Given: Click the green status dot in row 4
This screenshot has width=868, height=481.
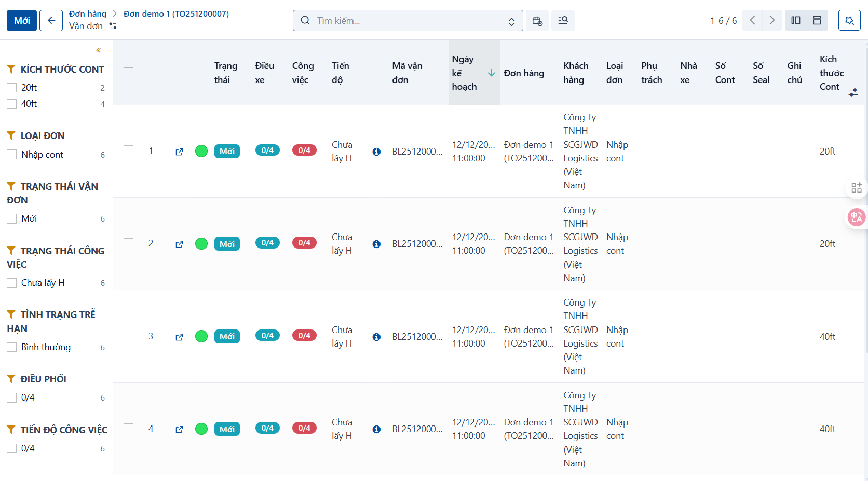Looking at the screenshot, I should pyautogui.click(x=201, y=429).
